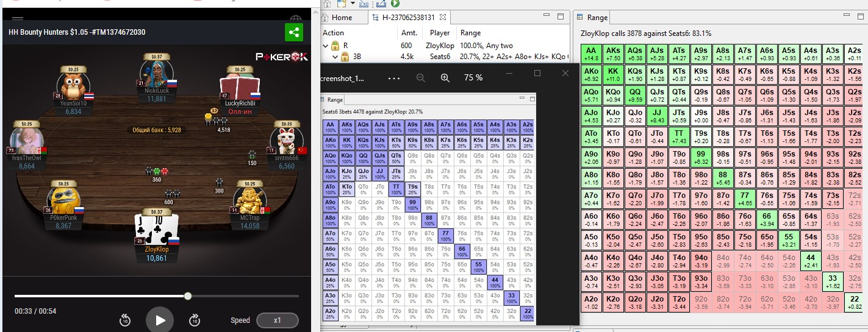Close the H-237062538131 tab

(443, 18)
